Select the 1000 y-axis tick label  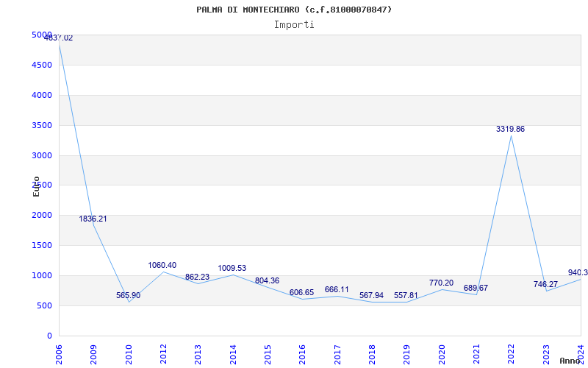coord(42,275)
